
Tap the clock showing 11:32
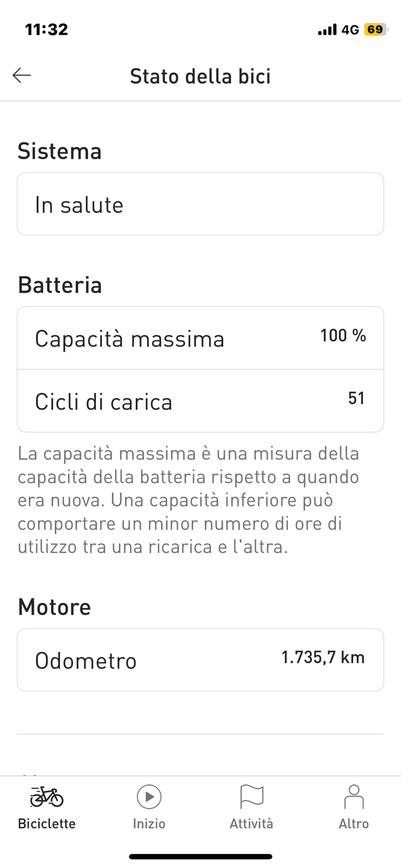click(47, 29)
